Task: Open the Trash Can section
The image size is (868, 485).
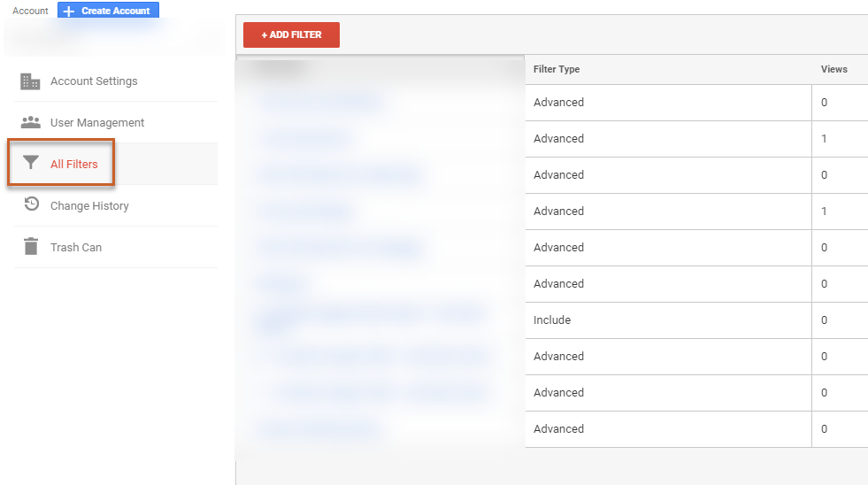Action: (76, 248)
